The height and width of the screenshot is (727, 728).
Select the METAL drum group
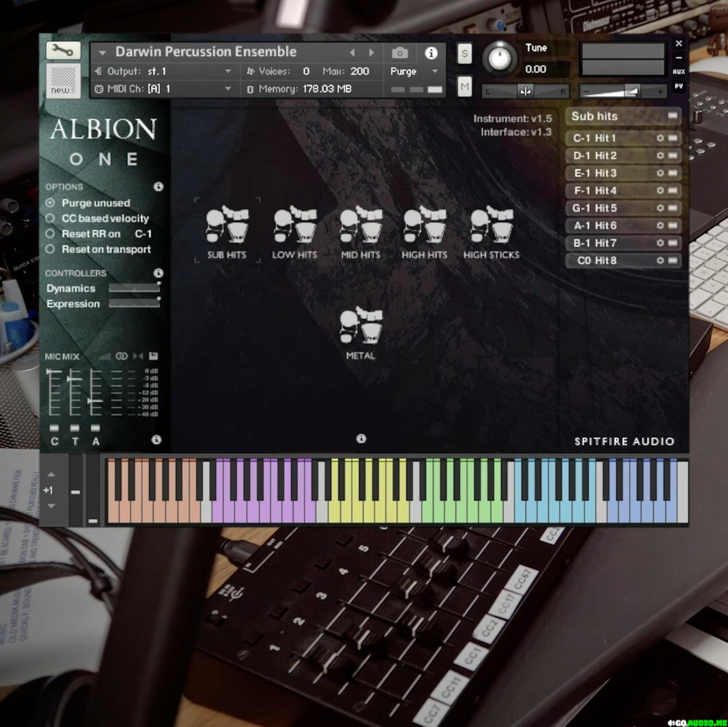point(361,333)
